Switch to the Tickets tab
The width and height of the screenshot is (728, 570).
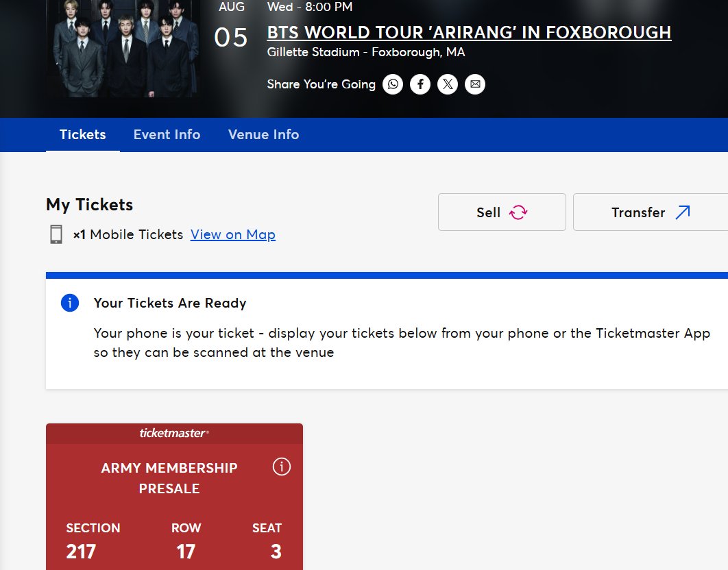pyautogui.click(x=83, y=134)
